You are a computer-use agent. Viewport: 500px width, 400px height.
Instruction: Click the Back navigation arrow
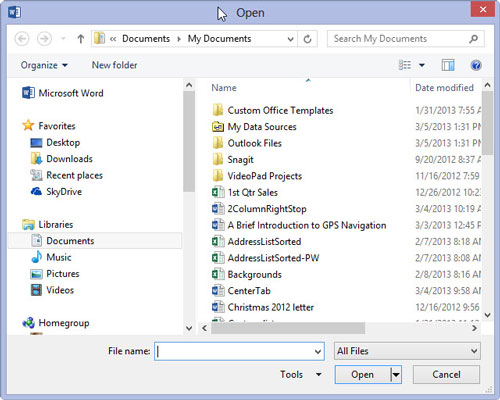[x=22, y=39]
